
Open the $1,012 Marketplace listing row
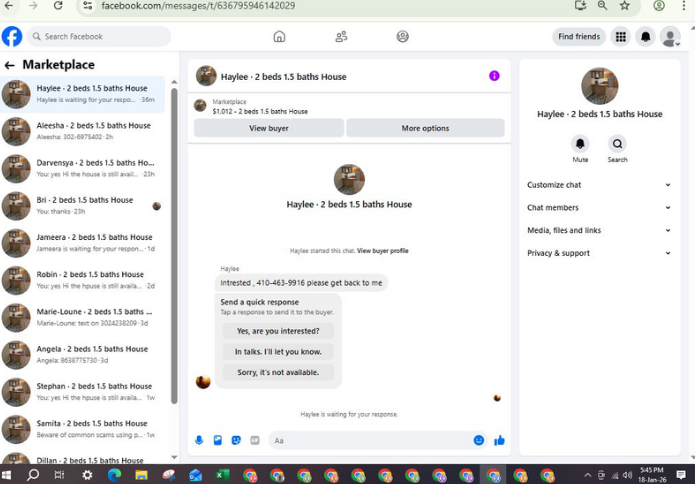(x=349, y=106)
